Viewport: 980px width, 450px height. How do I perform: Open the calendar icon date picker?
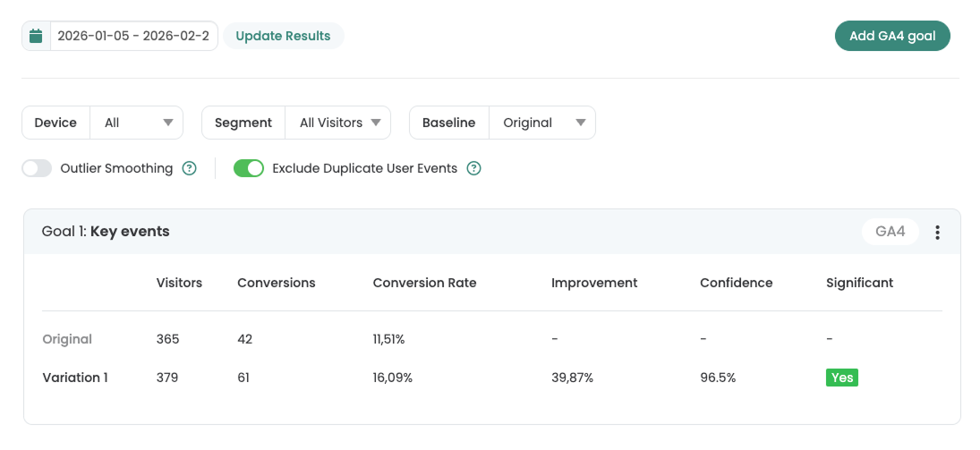click(x=37, y=36)
